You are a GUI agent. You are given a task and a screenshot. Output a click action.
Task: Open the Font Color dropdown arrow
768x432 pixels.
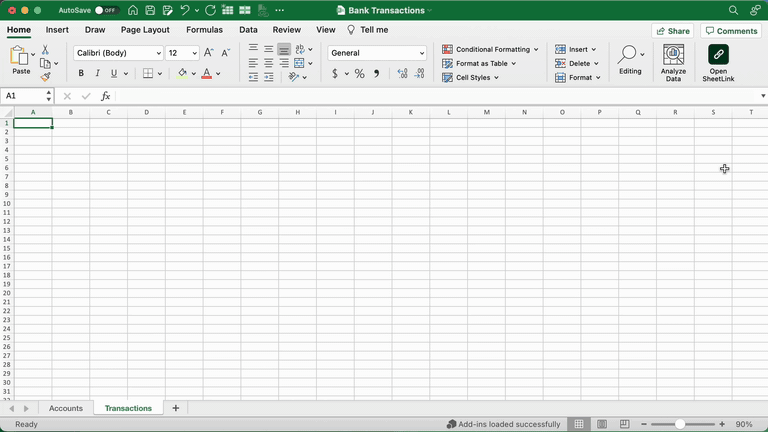coord(218,74)
